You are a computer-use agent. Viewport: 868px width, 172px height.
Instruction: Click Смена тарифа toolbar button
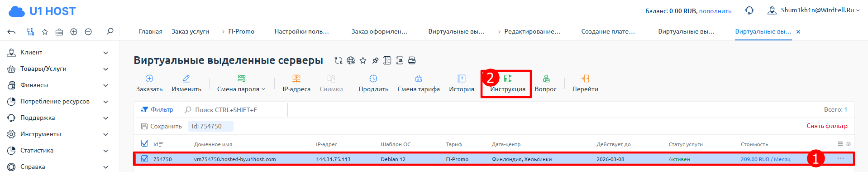(x=419, y=84)
